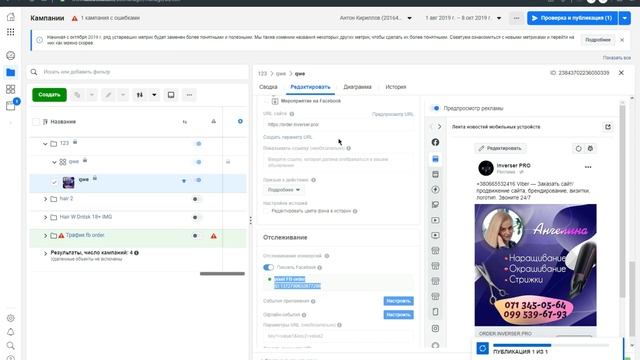
Task: Open the ads icon with notification badge
Action: coord(11,106)
